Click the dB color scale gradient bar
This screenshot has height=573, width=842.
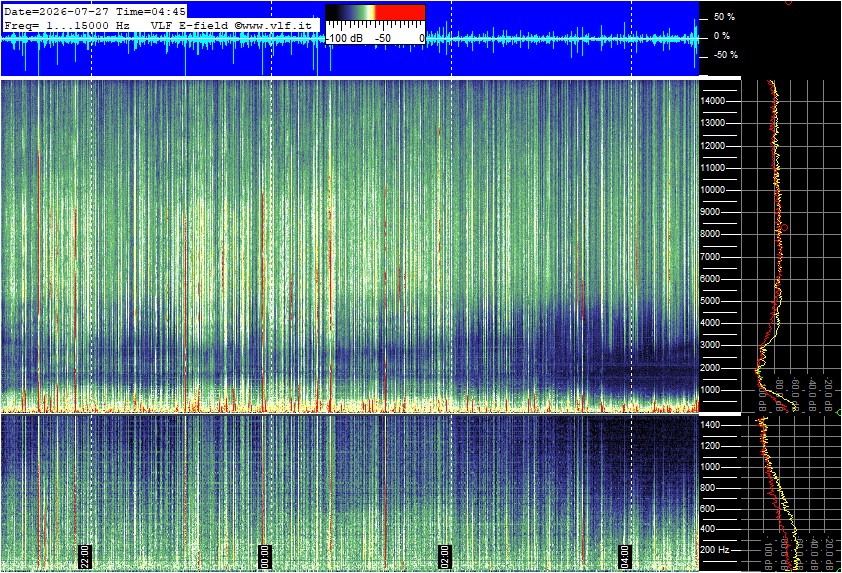[x=375, y=13]
